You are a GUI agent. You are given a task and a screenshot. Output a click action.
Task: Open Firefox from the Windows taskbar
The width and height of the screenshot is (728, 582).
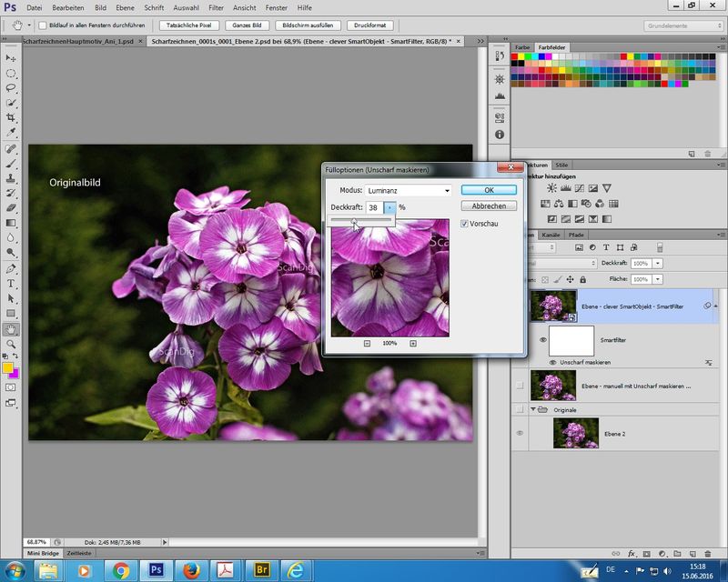pyautogui.click(x=191, y=570)
